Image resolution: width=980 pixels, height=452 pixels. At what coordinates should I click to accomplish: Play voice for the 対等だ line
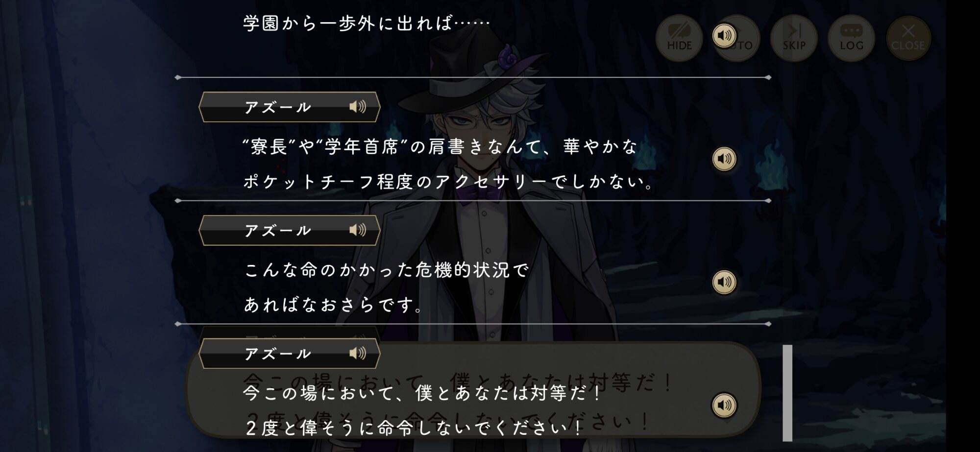724,405
